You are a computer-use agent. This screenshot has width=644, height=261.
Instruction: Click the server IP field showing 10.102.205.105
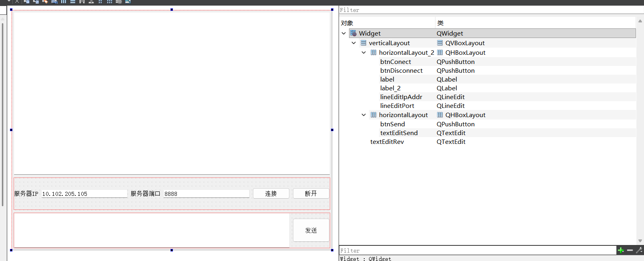pos(84,194)
